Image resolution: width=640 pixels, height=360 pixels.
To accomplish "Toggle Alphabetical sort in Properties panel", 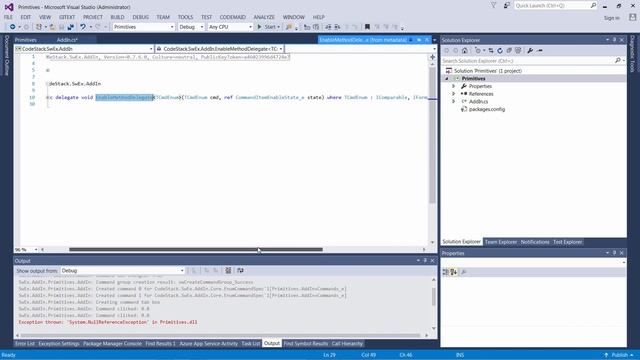I will point(454,272).
